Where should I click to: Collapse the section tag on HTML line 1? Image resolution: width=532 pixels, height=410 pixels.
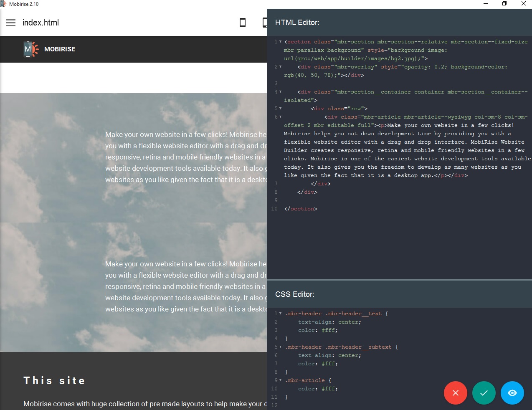pos(280,42)
